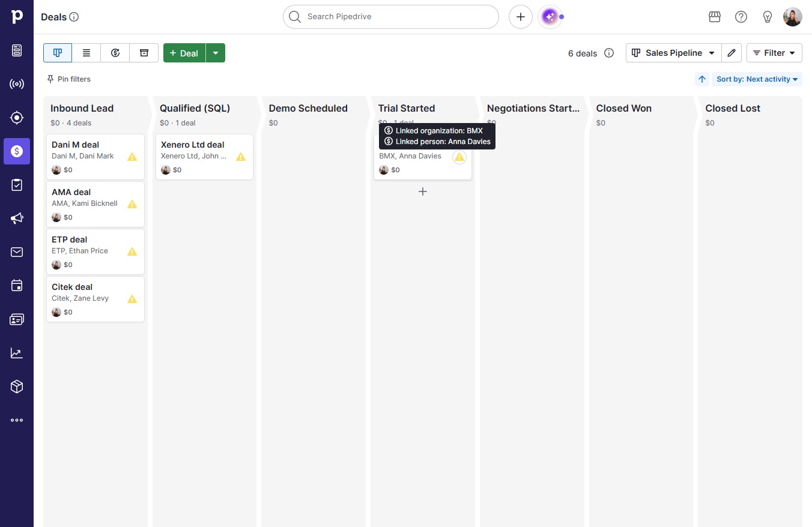Open Products box sidebar icon
The height and width of the screenshot is (527, 812).
(x=17, y=387)
